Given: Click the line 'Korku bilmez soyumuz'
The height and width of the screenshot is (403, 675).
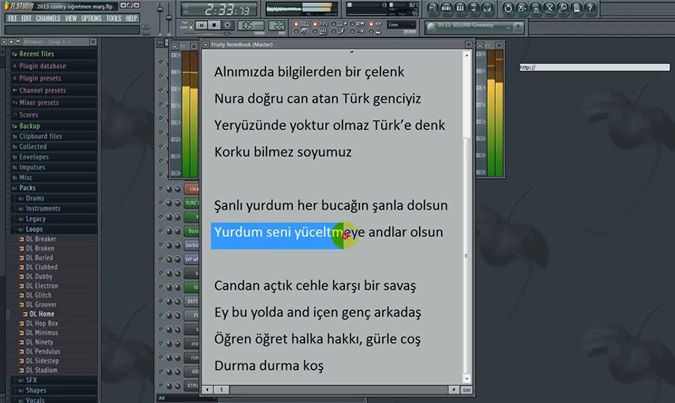Looking at the screenshot, I should [x=283, y=152].
